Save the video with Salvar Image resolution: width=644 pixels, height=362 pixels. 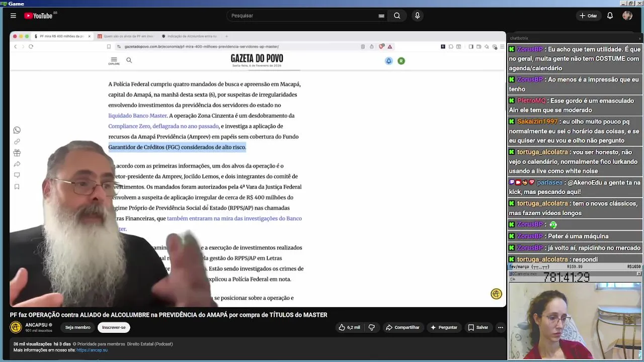[x=478, y=327]
